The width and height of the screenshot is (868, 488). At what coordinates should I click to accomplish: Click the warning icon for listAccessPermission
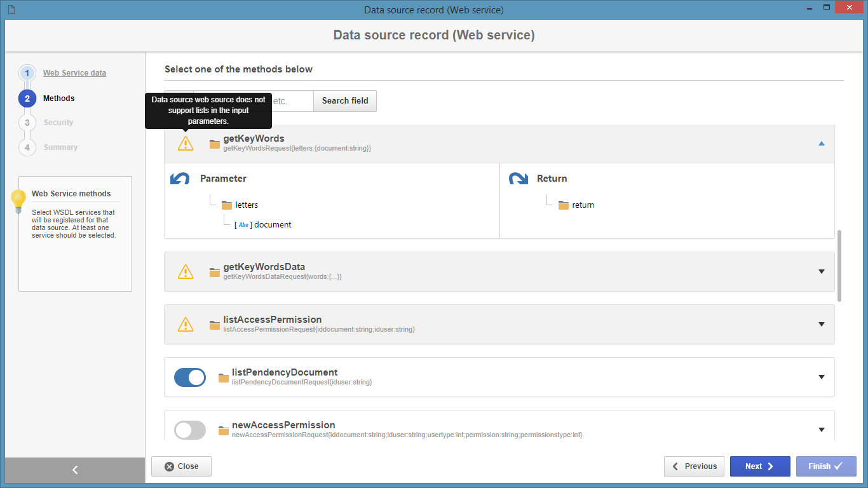coord(186,325)
